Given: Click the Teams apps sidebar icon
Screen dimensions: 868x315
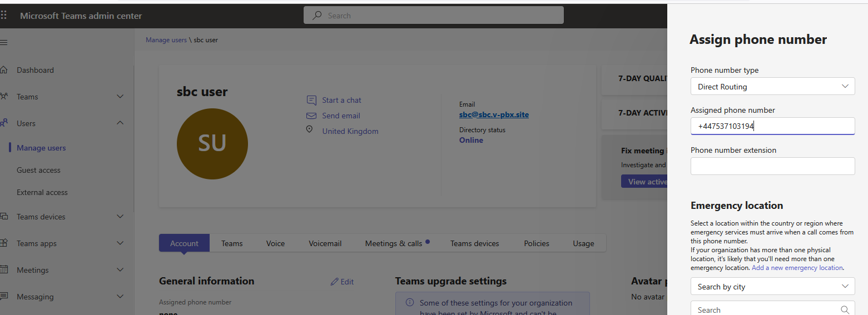Looking at the screenshot, I should pyautogui.click(x=4, y=243).
